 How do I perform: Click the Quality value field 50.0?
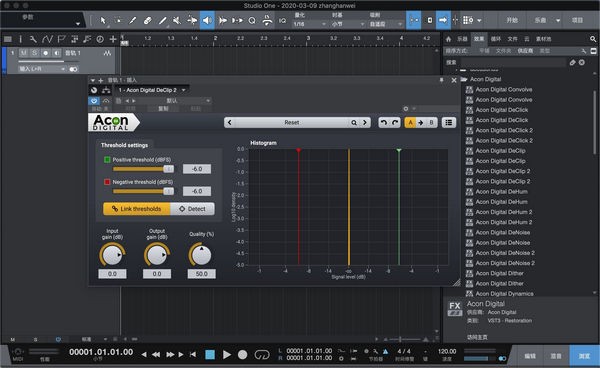click(201, 274)
